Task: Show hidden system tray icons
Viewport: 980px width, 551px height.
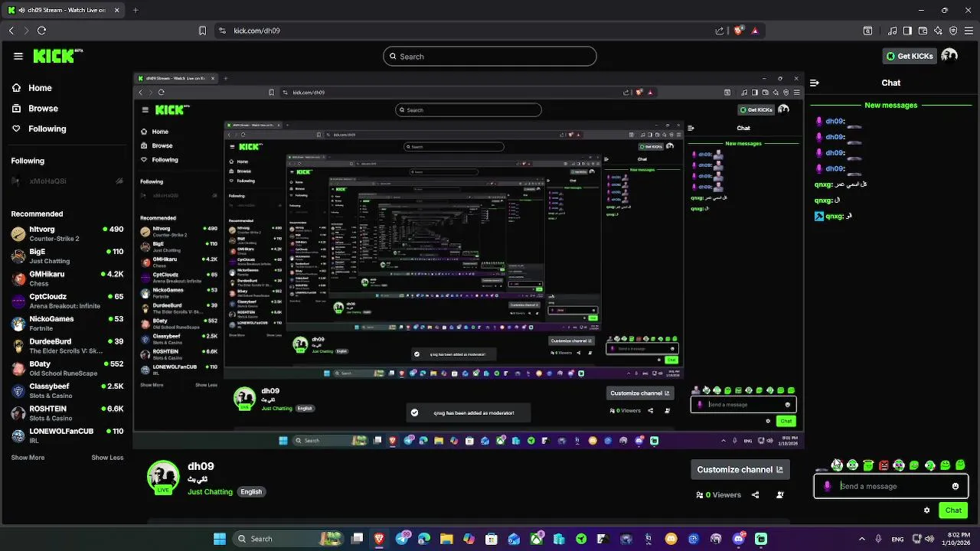Action: pyautogui.click(x=862, y=539)
